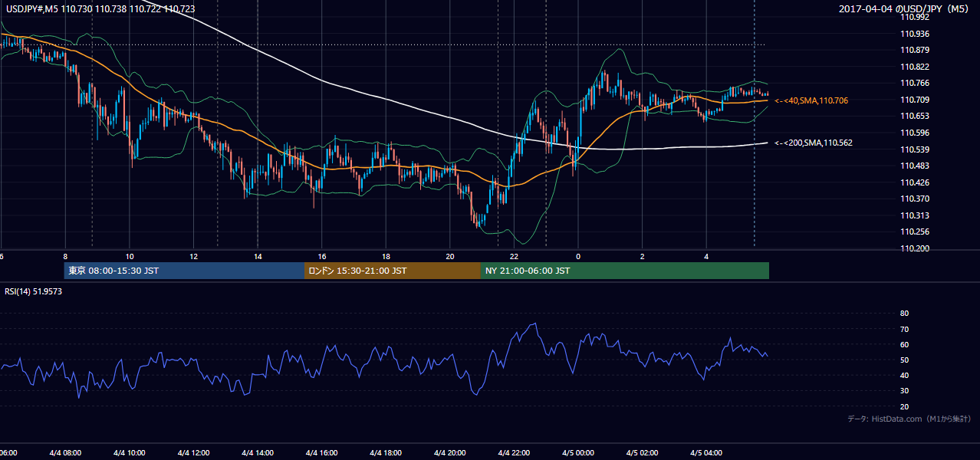Select the ロンドン 15:30-21:00 JST session bar
This screenshot has width=980, height=460.
pyautogui.click(x=393, y=271)
